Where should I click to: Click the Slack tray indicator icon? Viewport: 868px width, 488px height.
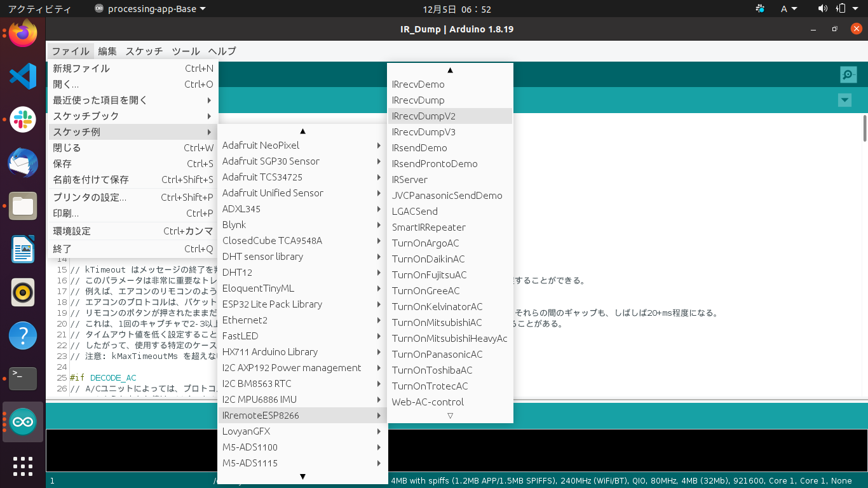click(760, 9)
